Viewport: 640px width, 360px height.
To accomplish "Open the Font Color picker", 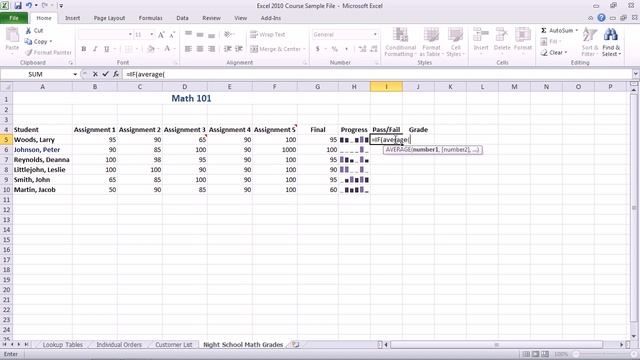I will [x=167, y=49].
